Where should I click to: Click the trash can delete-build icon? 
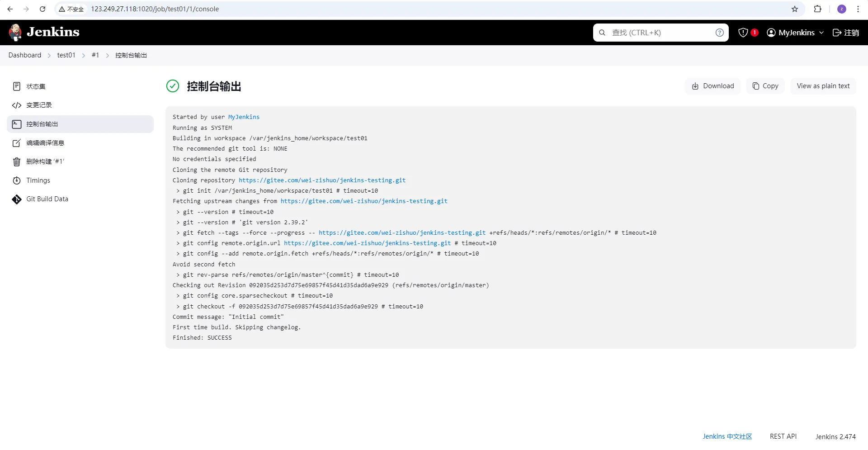tap(17, 162)
